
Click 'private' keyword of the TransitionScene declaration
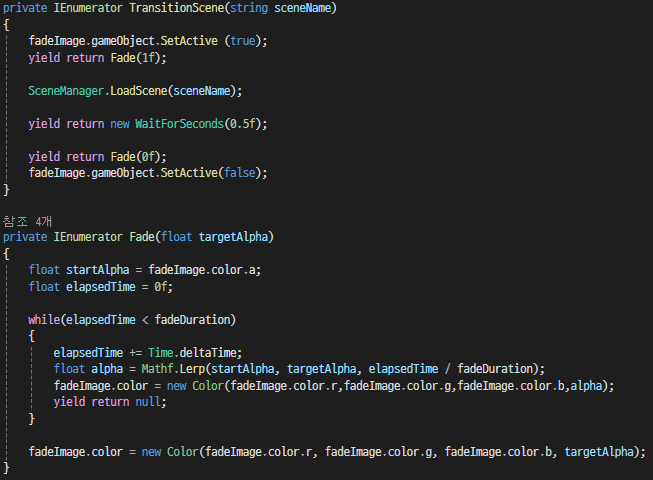tap(25, 8)
